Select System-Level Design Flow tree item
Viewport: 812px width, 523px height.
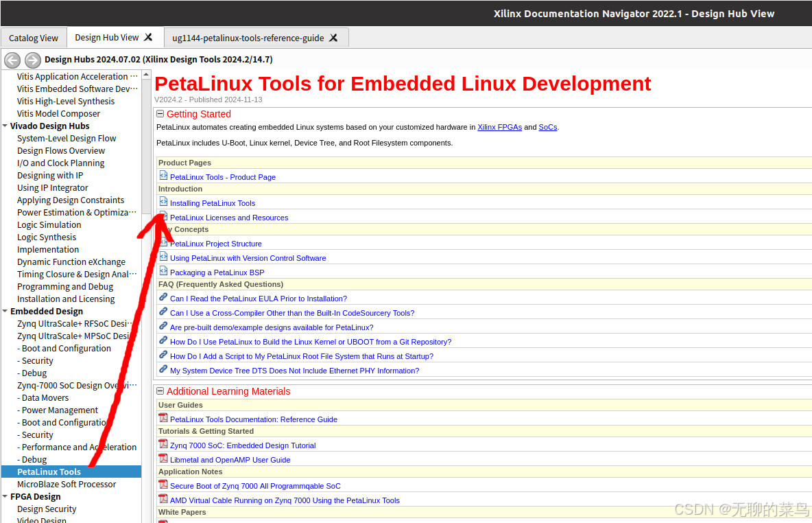pyautogui.click(x=67, y=139)
